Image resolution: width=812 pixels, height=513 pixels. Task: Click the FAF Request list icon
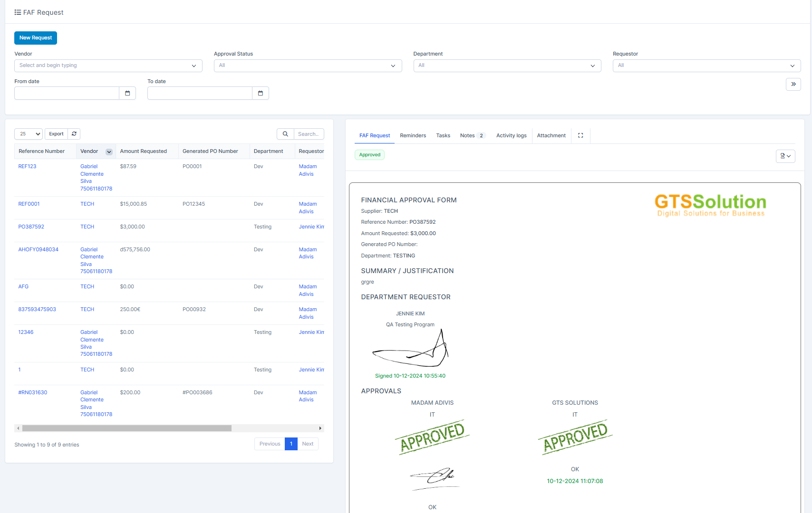(x=18, y=12)
